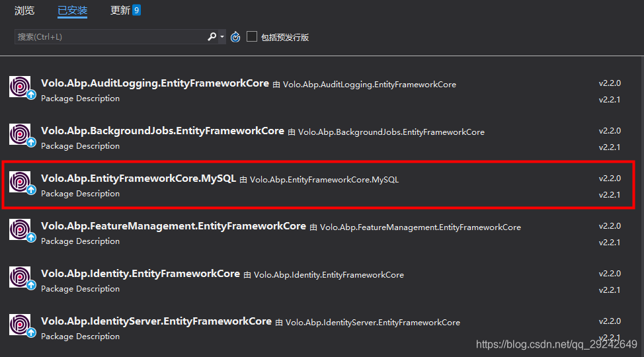This screenshot has width=644, height=357.
Task: Click the Volo.Abp.AuditLogging.EntityFrameworkCore package icon
Action: 20,86
